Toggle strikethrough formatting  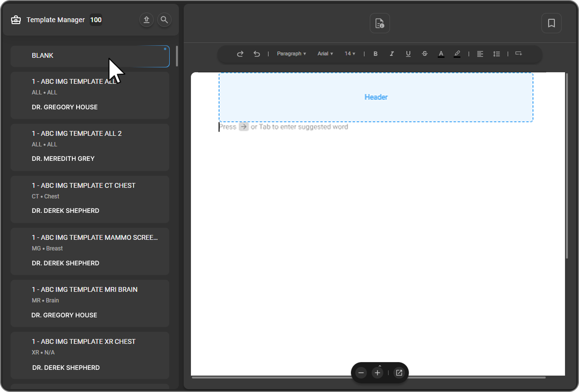[425, 54]
